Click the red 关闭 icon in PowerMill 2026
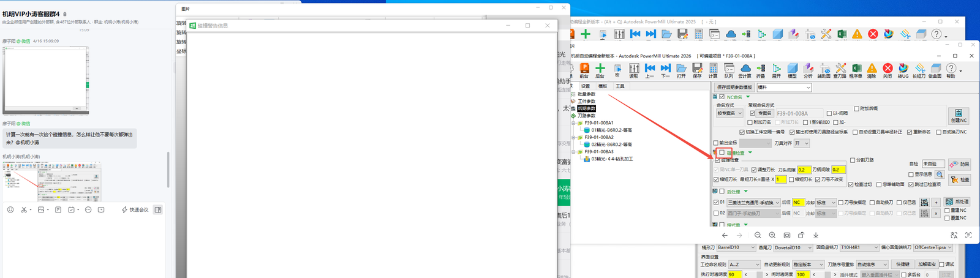Screen dimensions: 980x278 pyautogui.click(x=888, y=70)
